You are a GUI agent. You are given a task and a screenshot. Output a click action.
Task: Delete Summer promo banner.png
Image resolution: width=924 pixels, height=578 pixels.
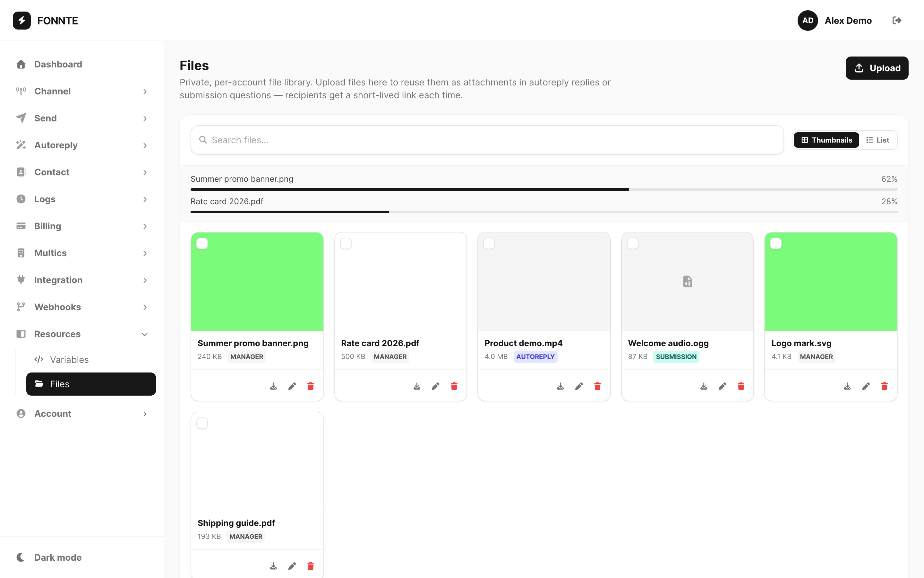coord(311,386)
